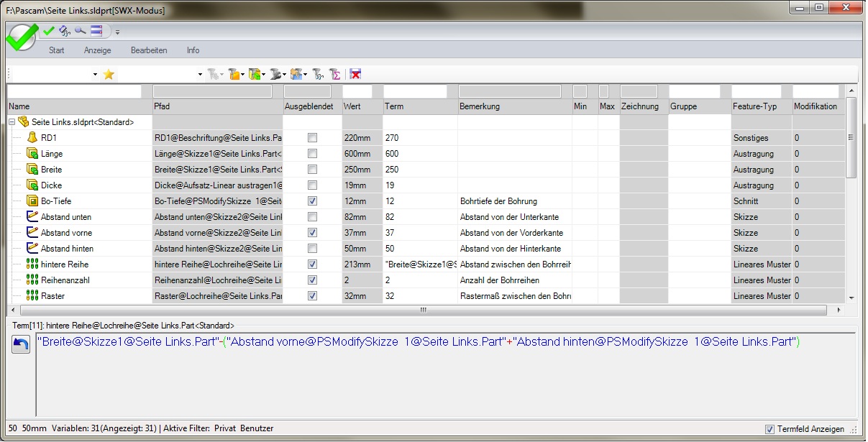Open the Bearbeiten menu
Image resolution: width=868 pixels, height=442 pixels.
coord(149,50)
